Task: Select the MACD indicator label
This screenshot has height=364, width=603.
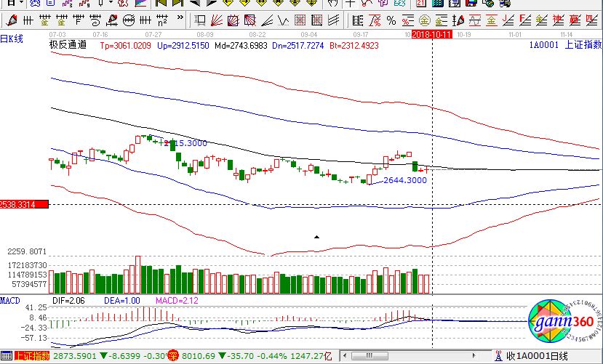Action: coord(10,299)
